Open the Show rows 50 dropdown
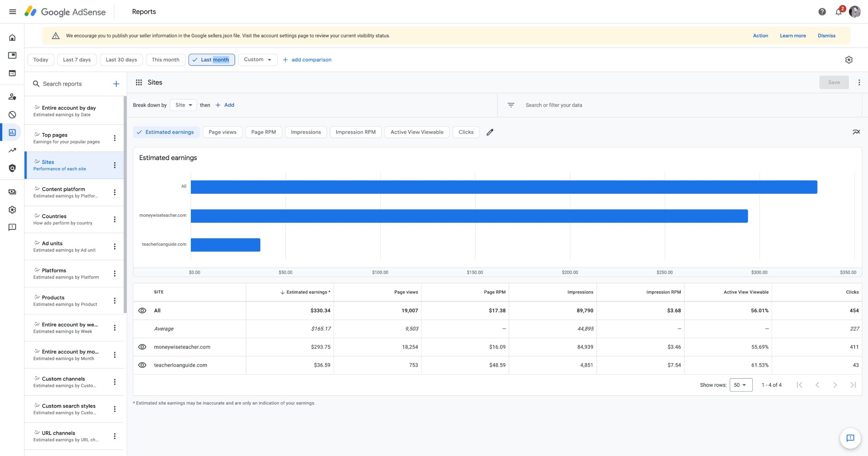 pos(741,385)
